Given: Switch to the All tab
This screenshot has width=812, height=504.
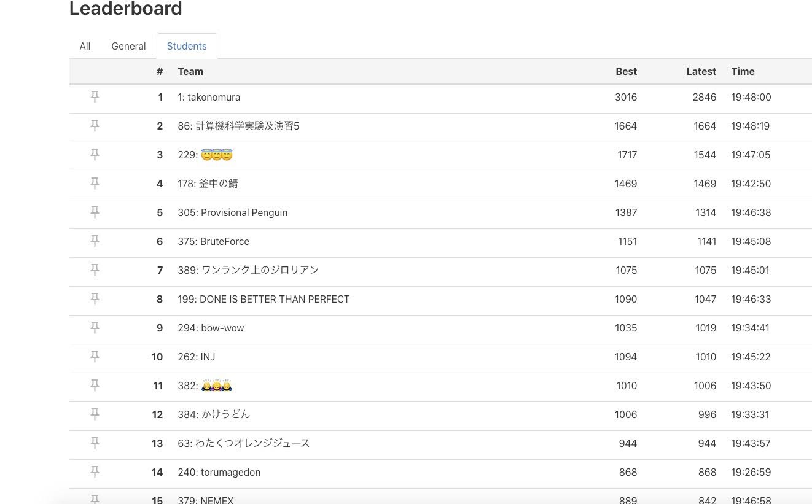Looking at the screenshot, I should [85, 46].
